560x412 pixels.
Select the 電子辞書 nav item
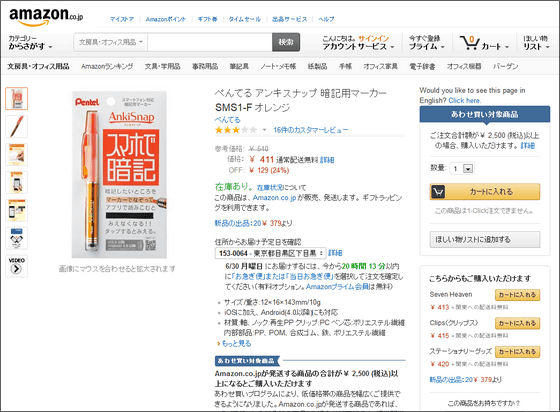(422, 66)
